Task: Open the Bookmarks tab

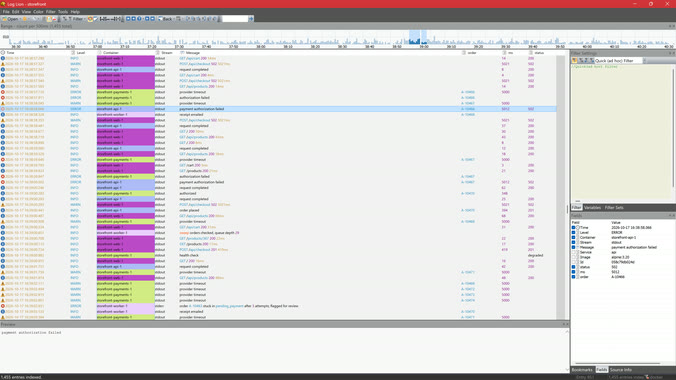Action: 582,370
